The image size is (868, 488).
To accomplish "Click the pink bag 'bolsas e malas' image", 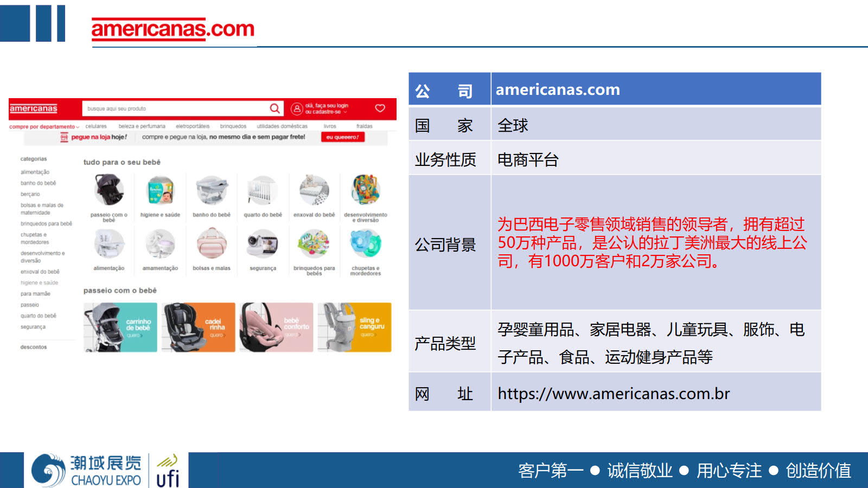I will (212, 243).
